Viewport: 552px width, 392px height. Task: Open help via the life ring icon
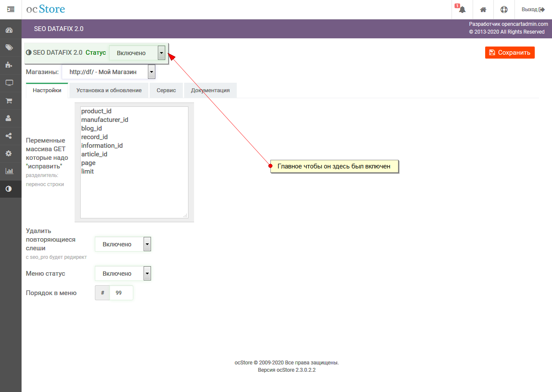click(x=504, y=9)
